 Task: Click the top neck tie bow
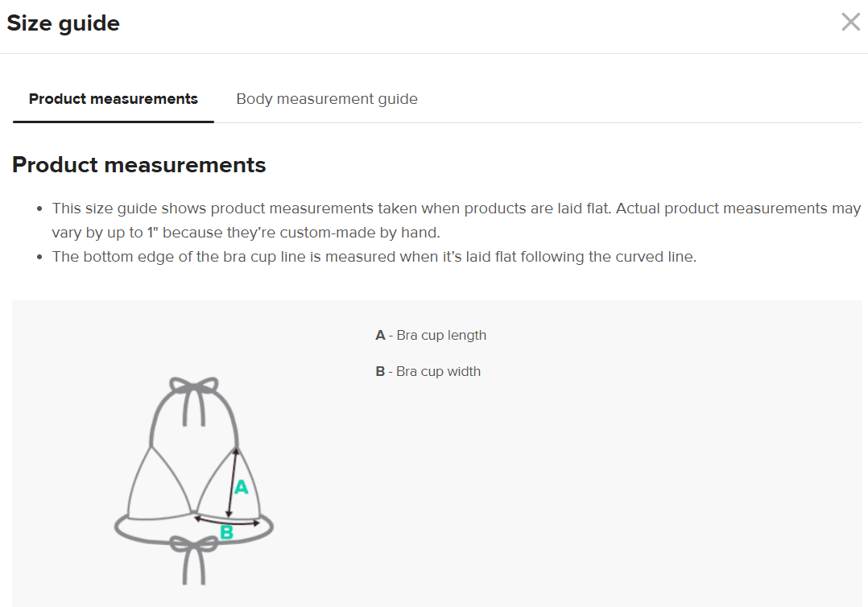193,388
